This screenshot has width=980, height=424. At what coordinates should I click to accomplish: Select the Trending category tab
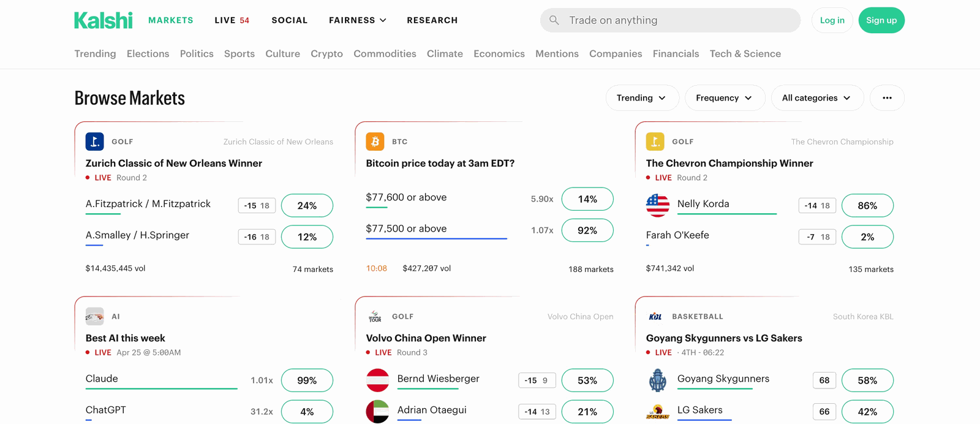95,54
